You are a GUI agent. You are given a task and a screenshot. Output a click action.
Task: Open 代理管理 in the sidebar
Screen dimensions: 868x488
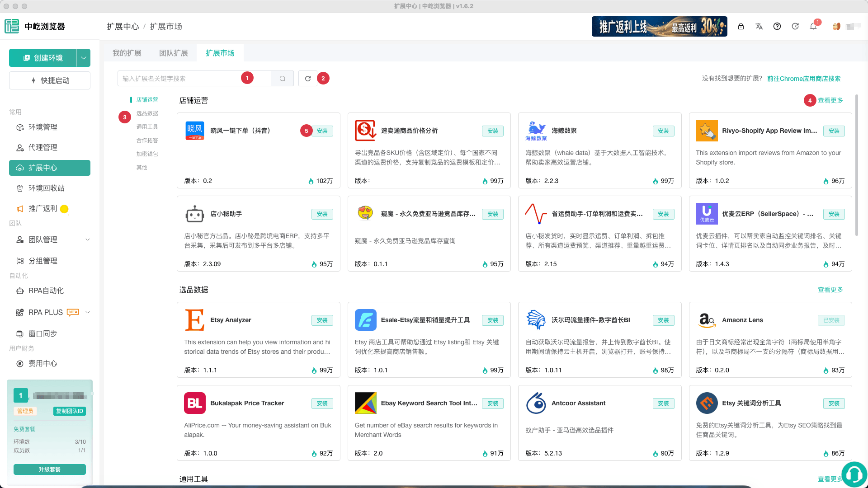50,148
